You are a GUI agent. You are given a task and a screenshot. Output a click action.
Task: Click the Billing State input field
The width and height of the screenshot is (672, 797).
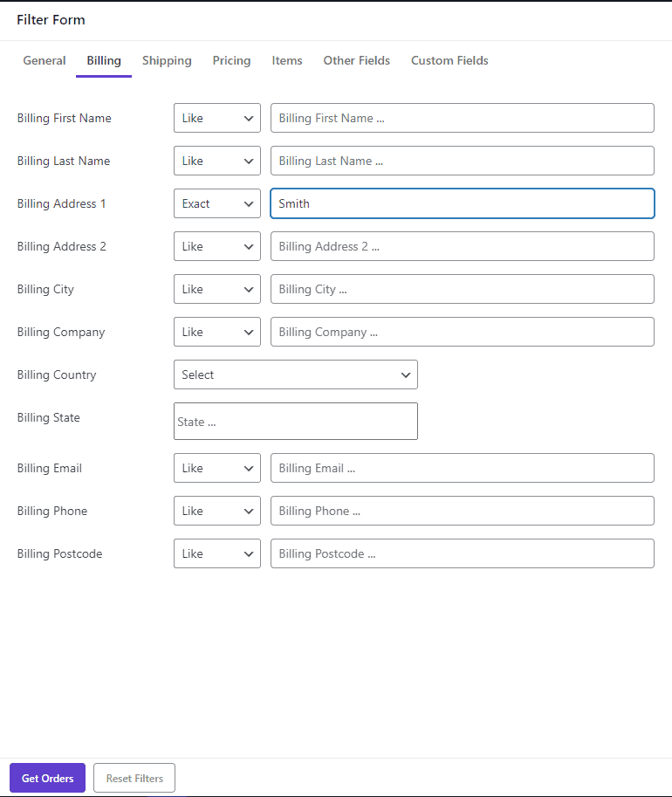click(295, 421)
